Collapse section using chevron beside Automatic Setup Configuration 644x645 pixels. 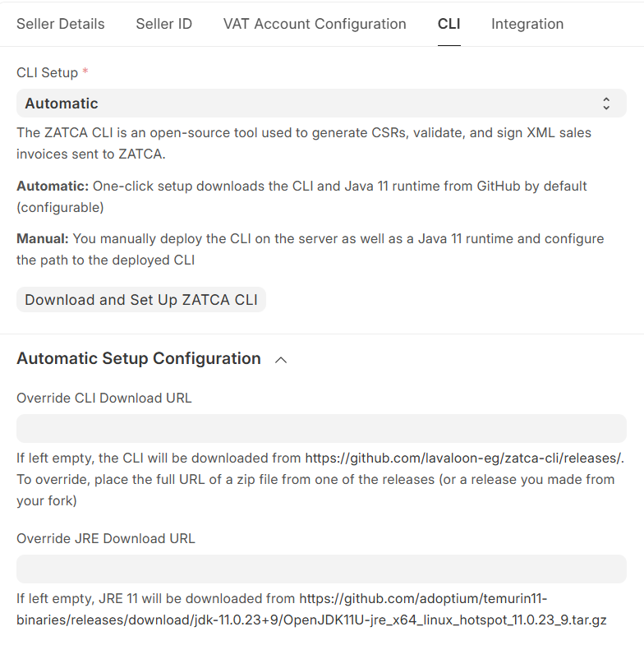(x=281, y=360)
